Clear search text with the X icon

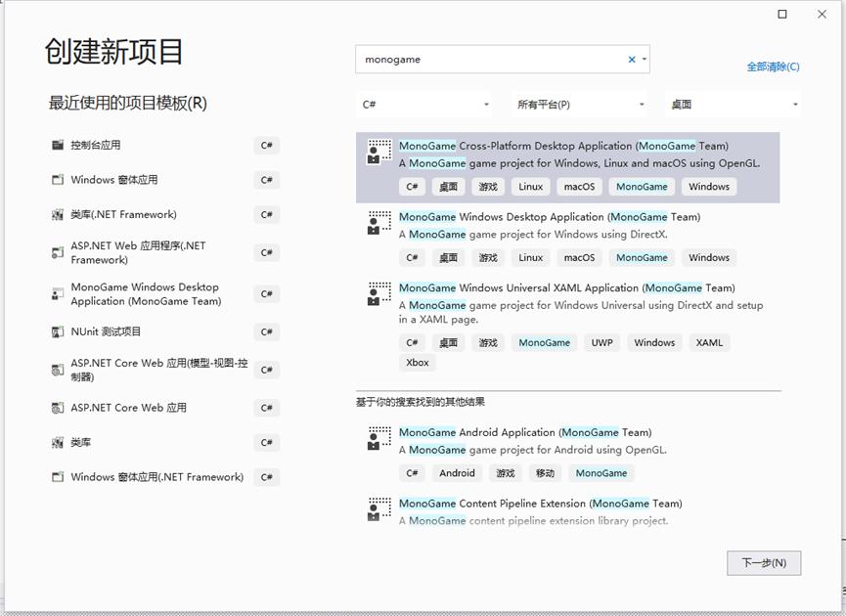(632, 60)
